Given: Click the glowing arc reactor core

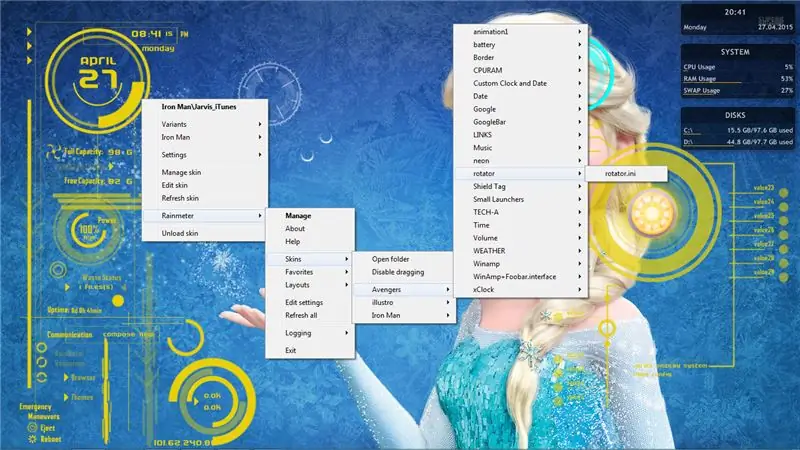Looking at the screenshot, I should point(652,213).
